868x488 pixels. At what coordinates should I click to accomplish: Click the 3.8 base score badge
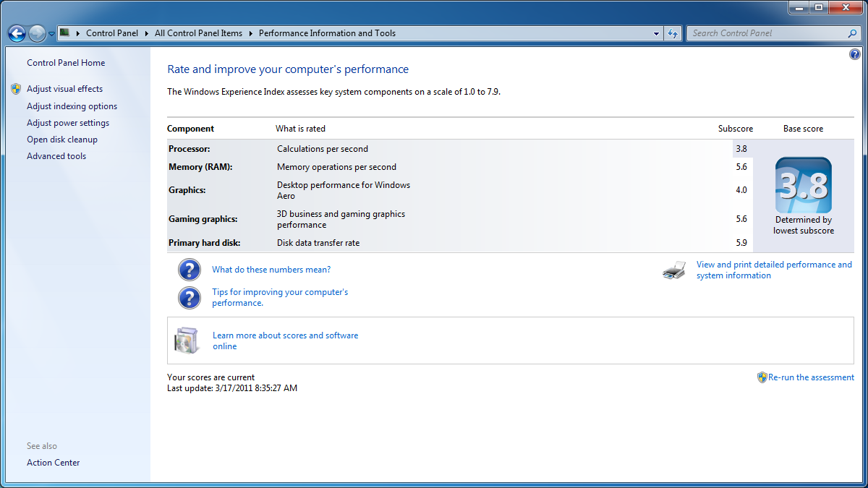(x=803, y=186)
